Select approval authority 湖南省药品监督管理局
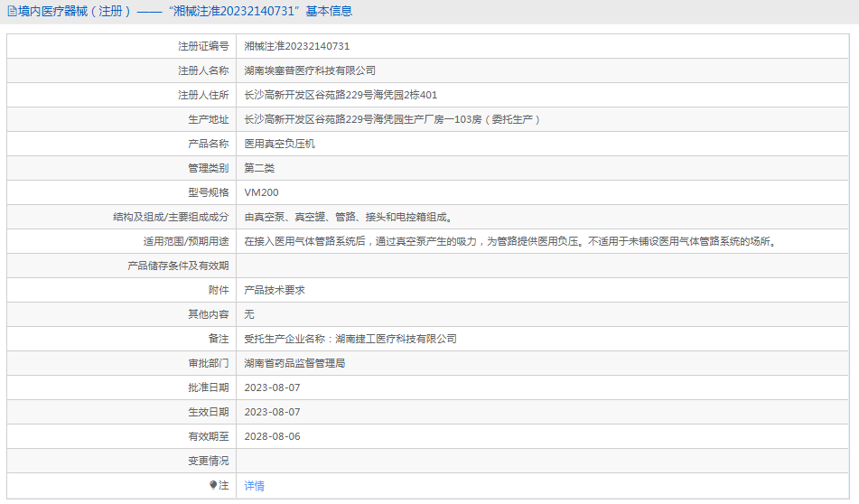This screenshot has height=504, width=859. 294,363
